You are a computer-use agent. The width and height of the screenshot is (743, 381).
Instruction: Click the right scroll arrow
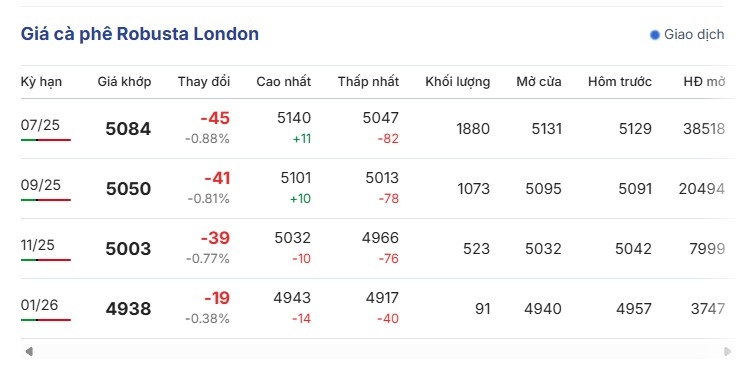click(x=727, y=352)
